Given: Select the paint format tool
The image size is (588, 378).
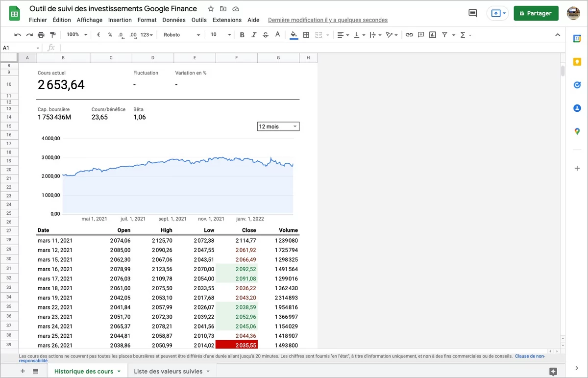Looking at the screenshot, I should pos(53,35).
